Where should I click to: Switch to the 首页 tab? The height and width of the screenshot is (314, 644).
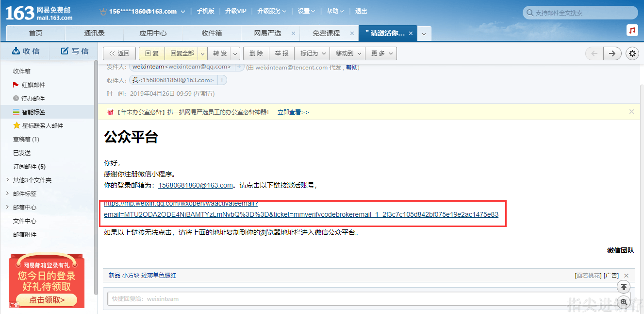click(35, 33)
